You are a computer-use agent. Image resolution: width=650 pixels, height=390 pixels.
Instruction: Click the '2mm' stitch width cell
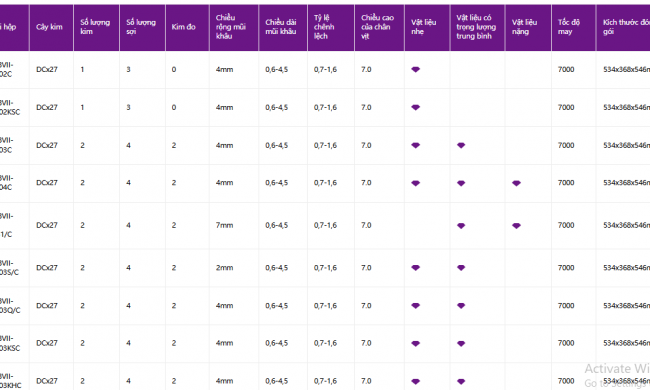(224, 268)
